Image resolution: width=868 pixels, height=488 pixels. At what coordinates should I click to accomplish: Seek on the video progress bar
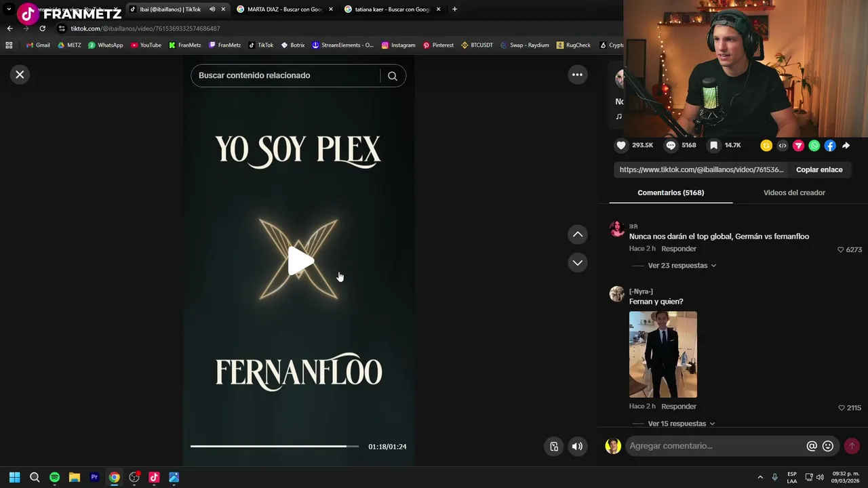pos(275,446)
